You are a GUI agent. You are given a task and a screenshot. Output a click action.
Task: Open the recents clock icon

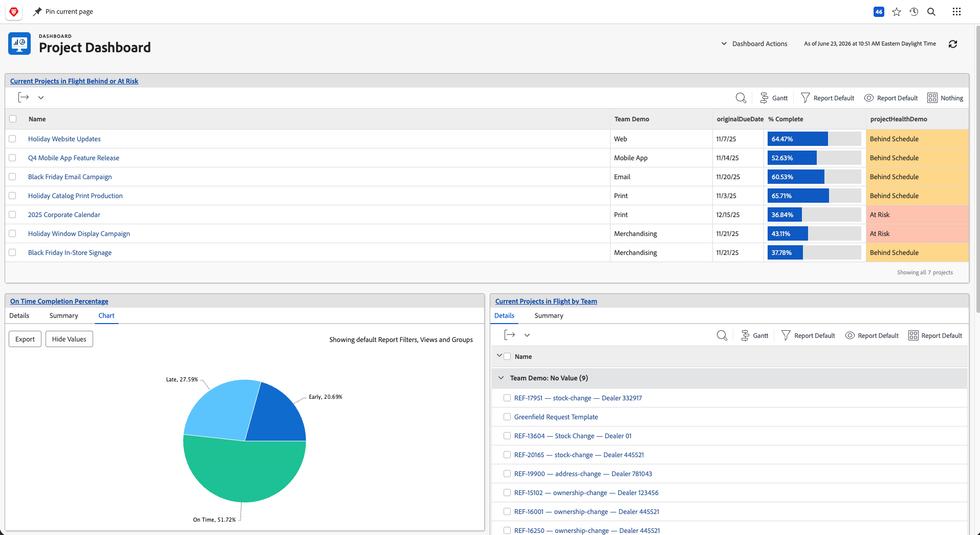click(914, 12)
